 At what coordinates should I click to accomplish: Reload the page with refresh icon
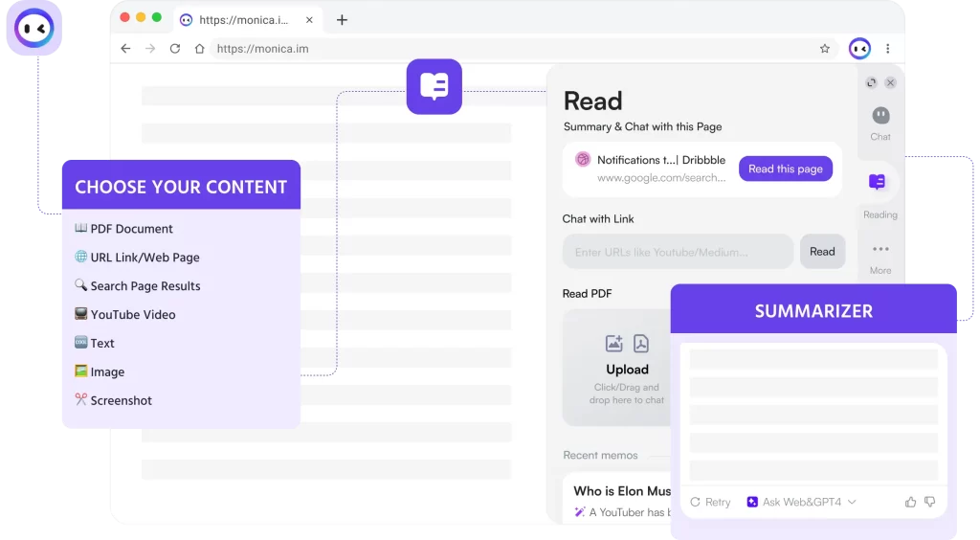click(x=175, y=49)
